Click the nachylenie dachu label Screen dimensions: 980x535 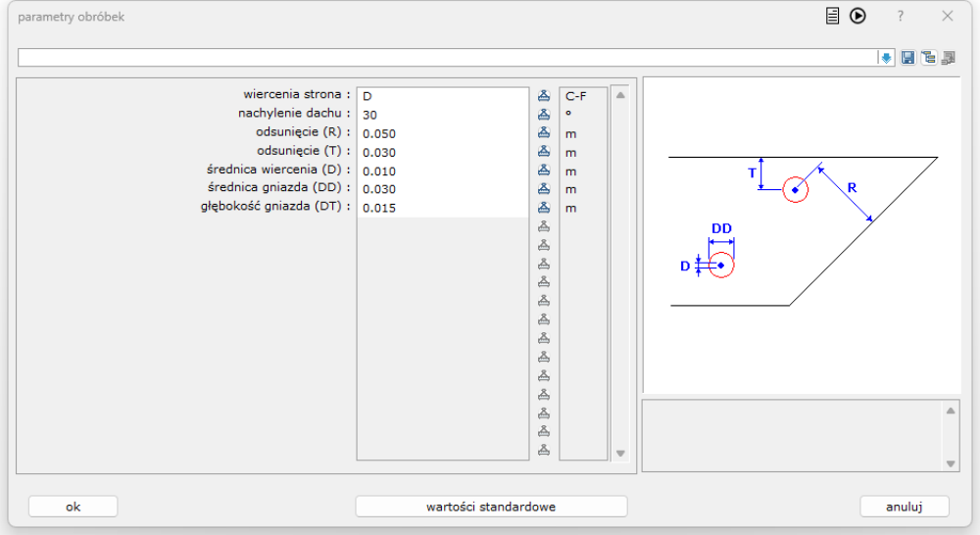[x=294, y=113]
